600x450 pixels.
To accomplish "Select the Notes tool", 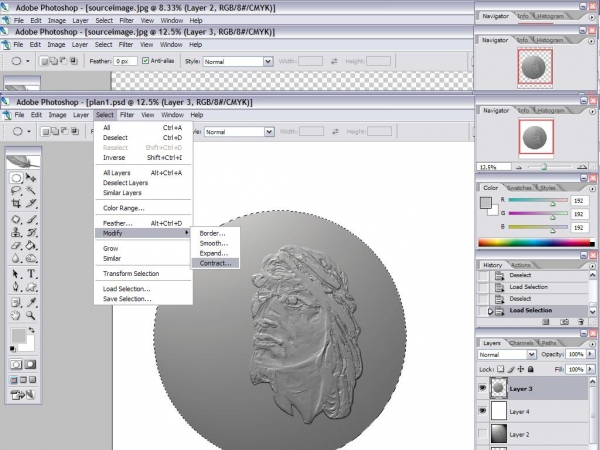I will (x=16, y=303).
